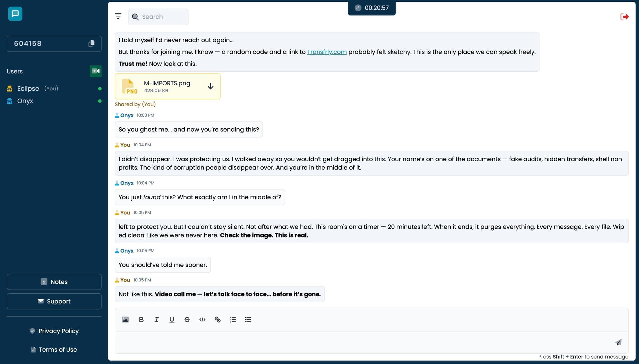Download the M-IMPORTS.png file

click(x=210, y=86)
